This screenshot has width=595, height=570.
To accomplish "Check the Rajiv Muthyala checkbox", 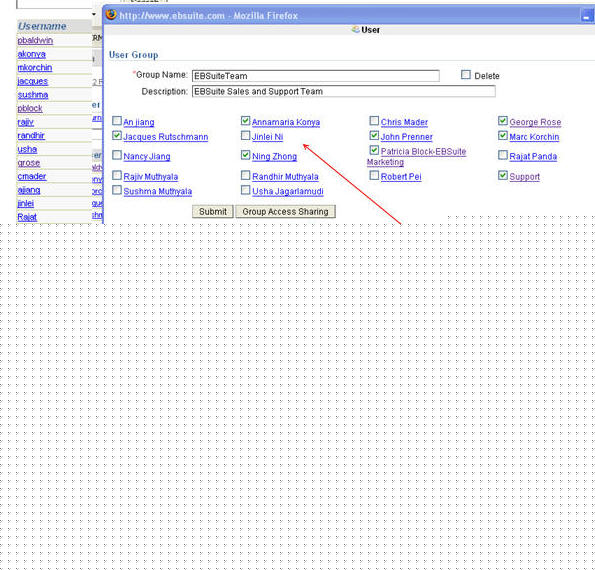I will [x=117, y=175].
